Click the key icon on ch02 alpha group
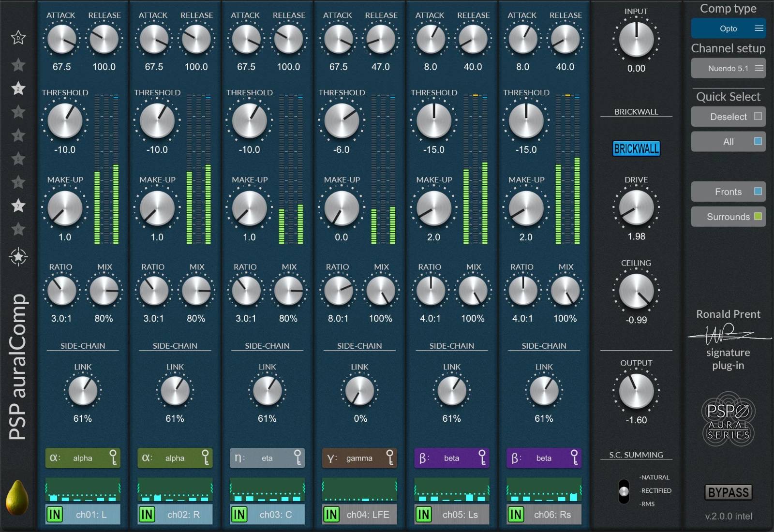The width and height of the screenshot is (774, 532). point(205,458)
